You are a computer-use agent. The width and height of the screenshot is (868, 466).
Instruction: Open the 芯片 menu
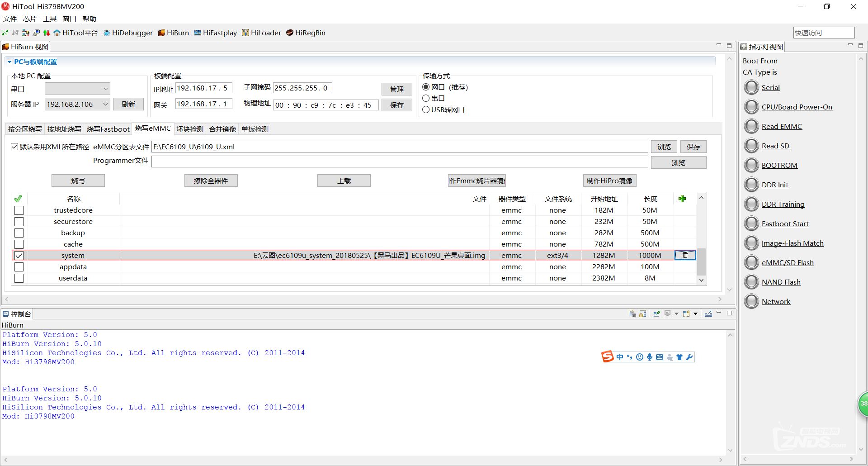29,19
